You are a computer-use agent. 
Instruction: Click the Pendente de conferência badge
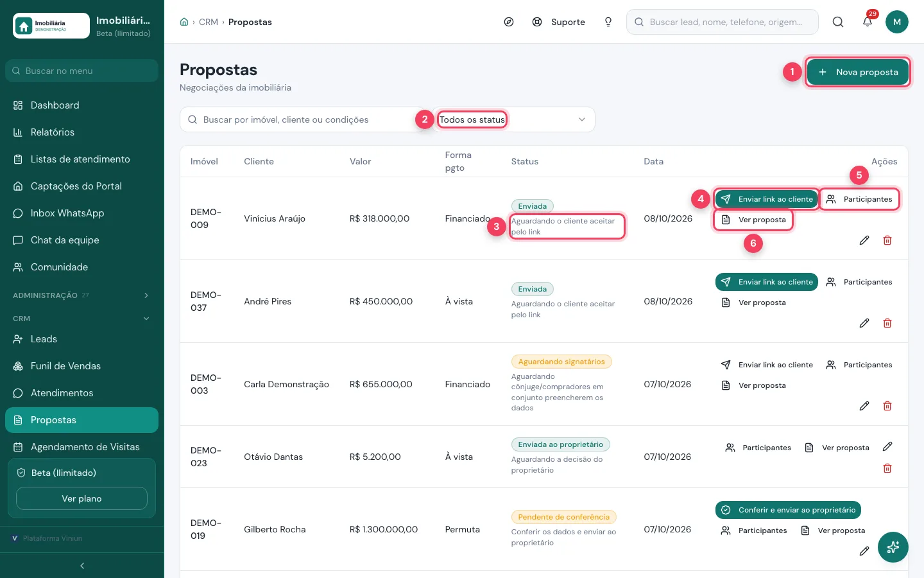[x=564, y=517]
